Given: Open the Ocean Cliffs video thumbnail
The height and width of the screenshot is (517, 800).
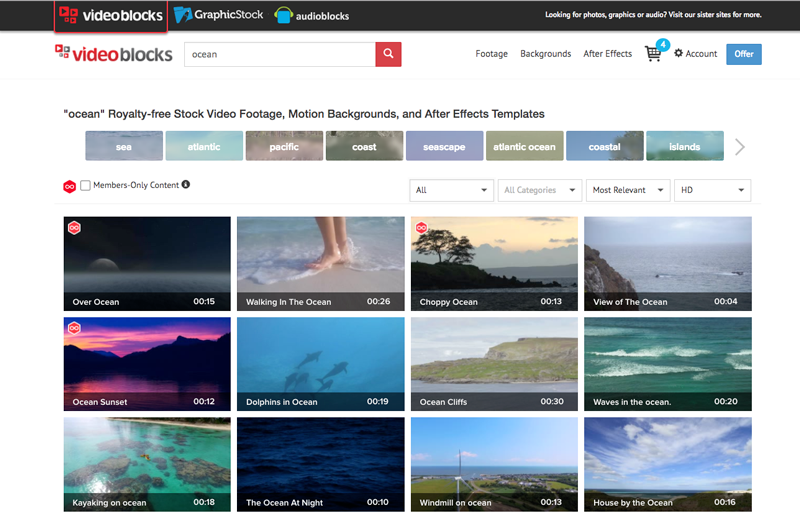Looking at the screenshot, I should click(494, 364).
